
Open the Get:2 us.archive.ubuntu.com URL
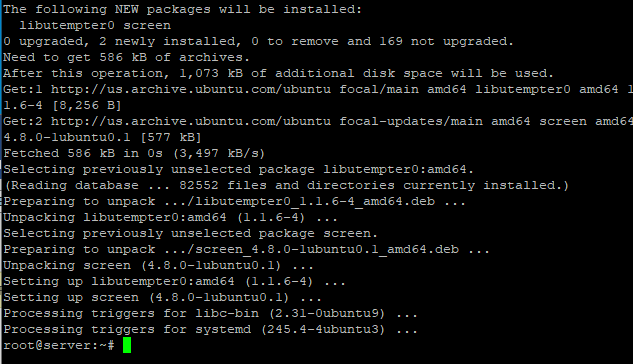pos(191,121)
